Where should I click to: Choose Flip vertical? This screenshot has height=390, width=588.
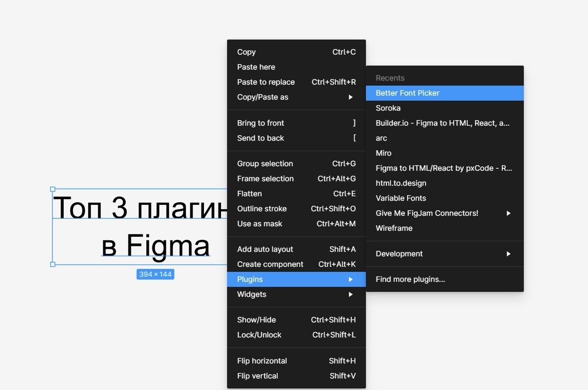click(x=296, y=376)
